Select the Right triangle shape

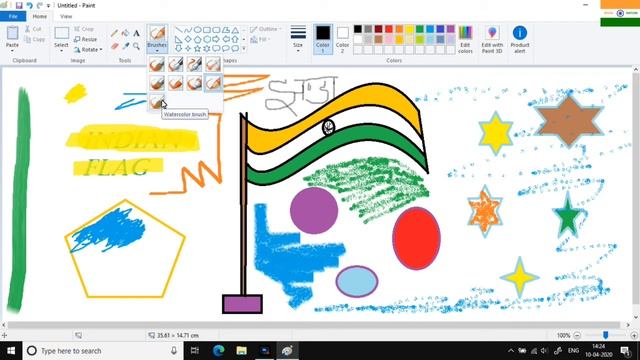pos(179,39)
